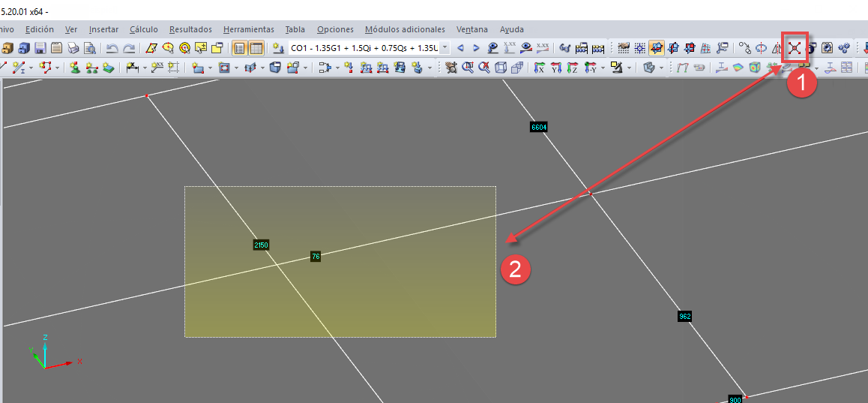Click the XYZ coordinate axes indicator
Image resolution: width=868 pixels, height=403 pixels.
point(54,353)
